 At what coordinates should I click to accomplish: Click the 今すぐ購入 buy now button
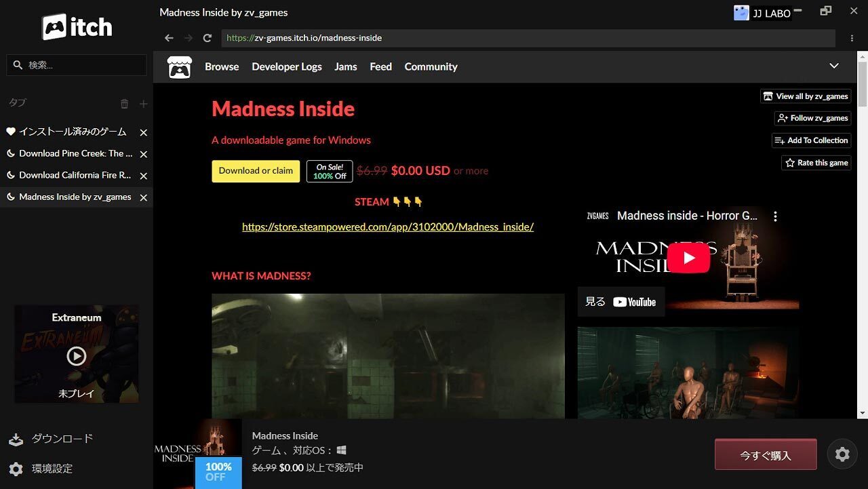pyautogui.click(x=766, y=455)
